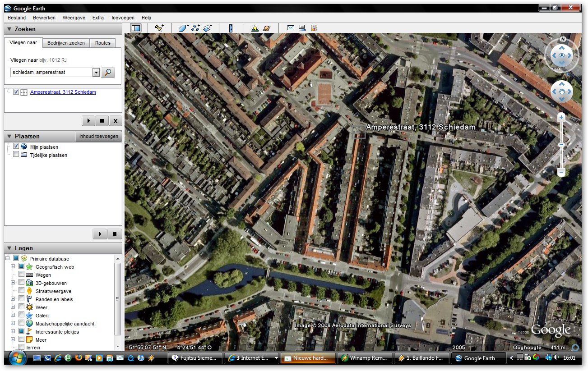Hide the sidebar using the toolbar toggle
588x371 pixels.
click(136, 28)
